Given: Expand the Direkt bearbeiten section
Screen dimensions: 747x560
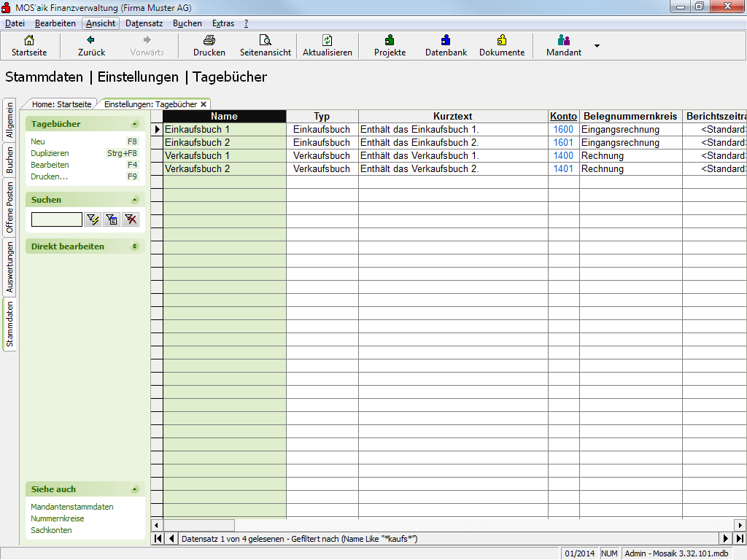Looking at the screenshot, I should (x=134, y=246).
